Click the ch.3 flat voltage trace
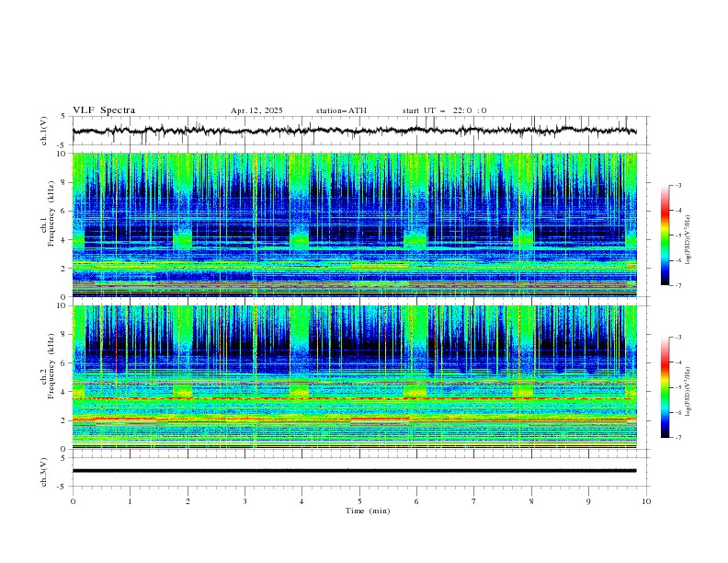728x563 pixels. pos(355,471)
